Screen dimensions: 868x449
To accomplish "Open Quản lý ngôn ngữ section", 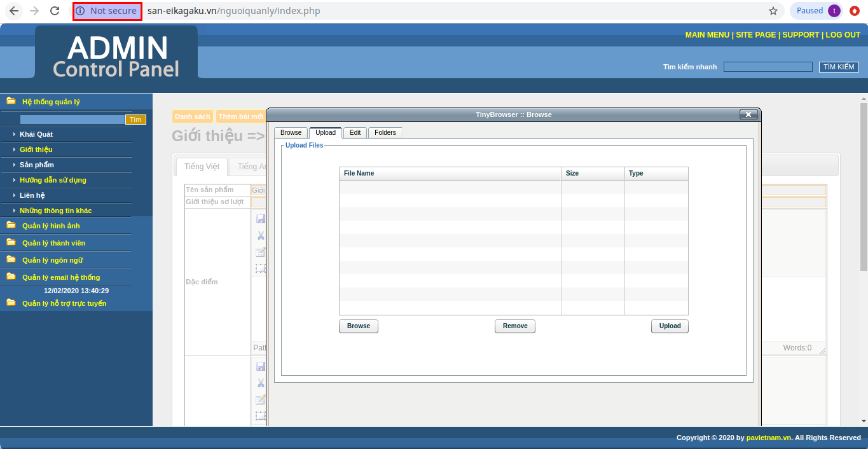I will (52, 260).
